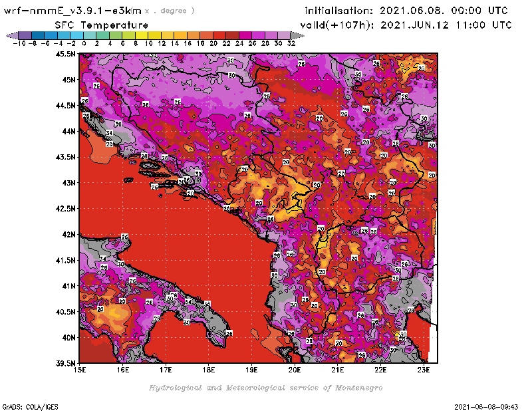Click the 19E longitude axis label

252,370
